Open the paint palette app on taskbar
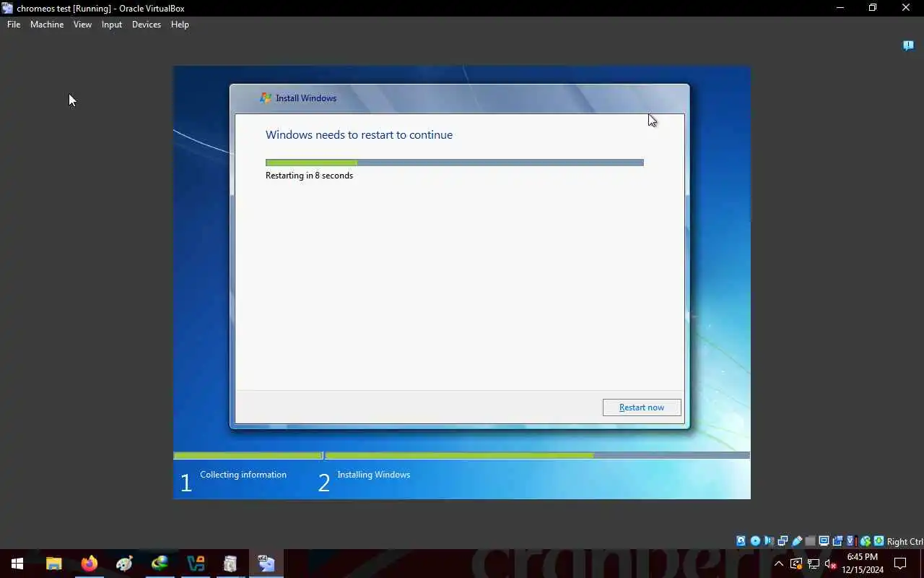The height and width of the screenshot is (578, 924). 124,564
